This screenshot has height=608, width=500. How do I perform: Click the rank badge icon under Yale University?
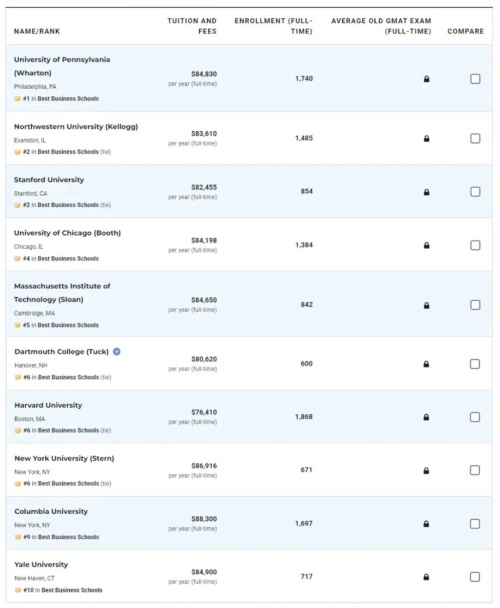click(17, 590)
